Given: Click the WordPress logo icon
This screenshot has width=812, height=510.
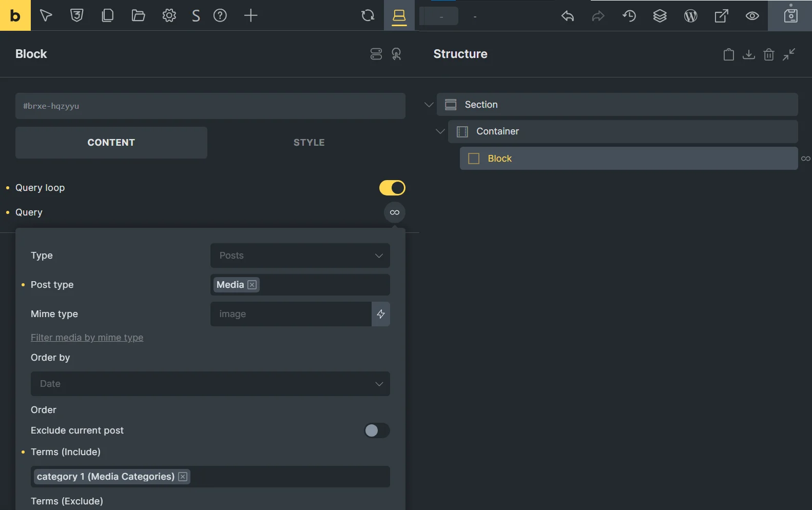Looking at the screenshot, I should pos(690,16).
